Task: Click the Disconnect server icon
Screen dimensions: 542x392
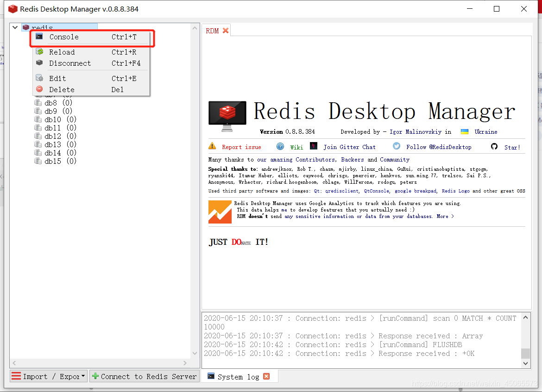Action: coord(39,63)
